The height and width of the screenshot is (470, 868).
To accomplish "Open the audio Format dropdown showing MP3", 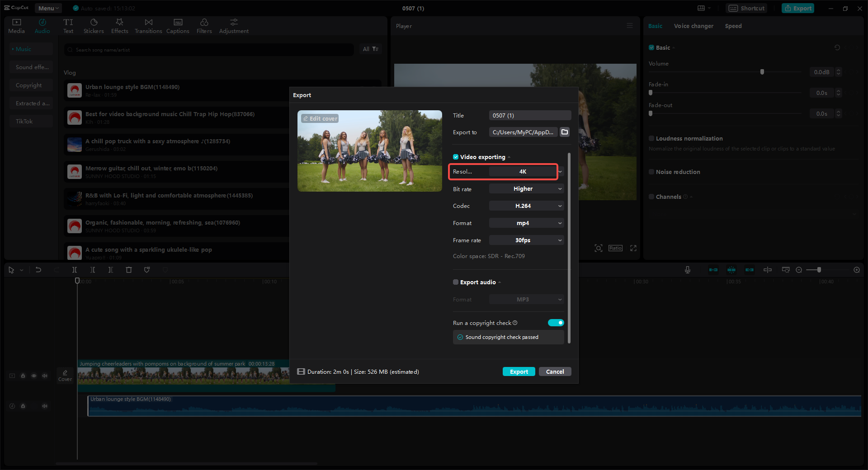I will pos(527,299).
